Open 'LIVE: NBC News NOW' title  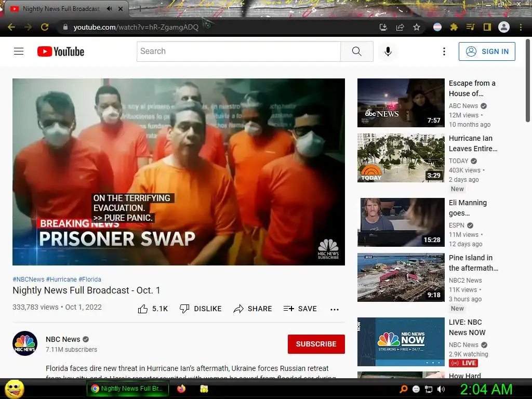point(467,327)
